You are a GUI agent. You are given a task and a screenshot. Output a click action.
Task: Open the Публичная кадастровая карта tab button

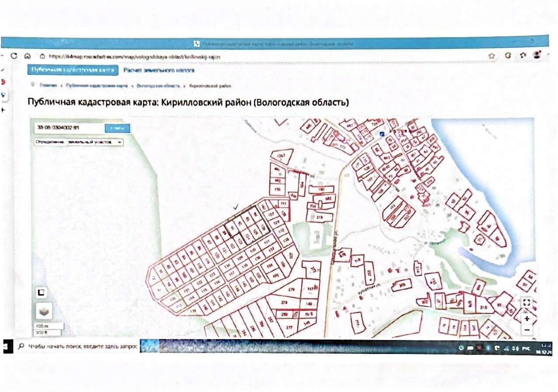(x=73, y=70)
